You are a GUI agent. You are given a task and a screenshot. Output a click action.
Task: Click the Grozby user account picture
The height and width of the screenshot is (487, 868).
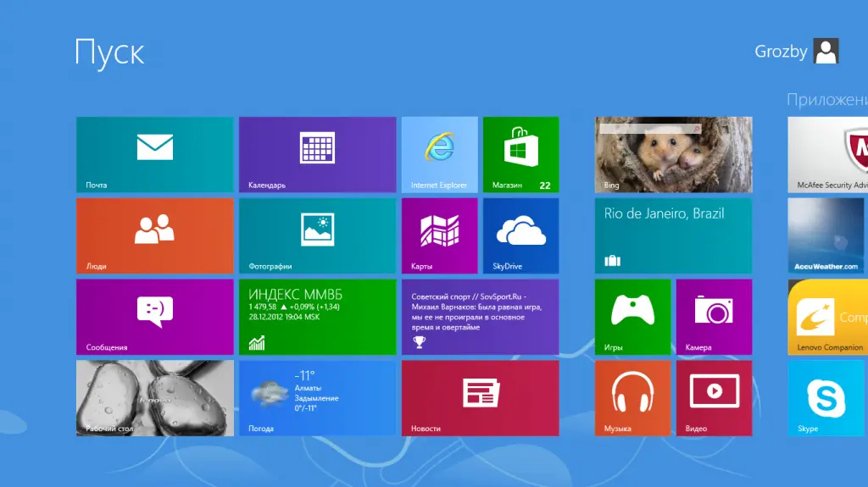pos(826,51)
